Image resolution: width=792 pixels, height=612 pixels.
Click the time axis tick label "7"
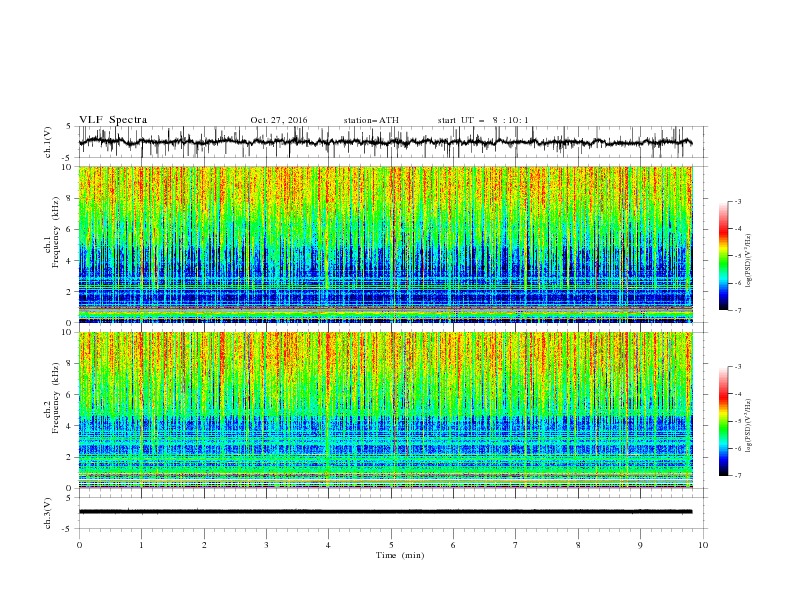point(516,545)
